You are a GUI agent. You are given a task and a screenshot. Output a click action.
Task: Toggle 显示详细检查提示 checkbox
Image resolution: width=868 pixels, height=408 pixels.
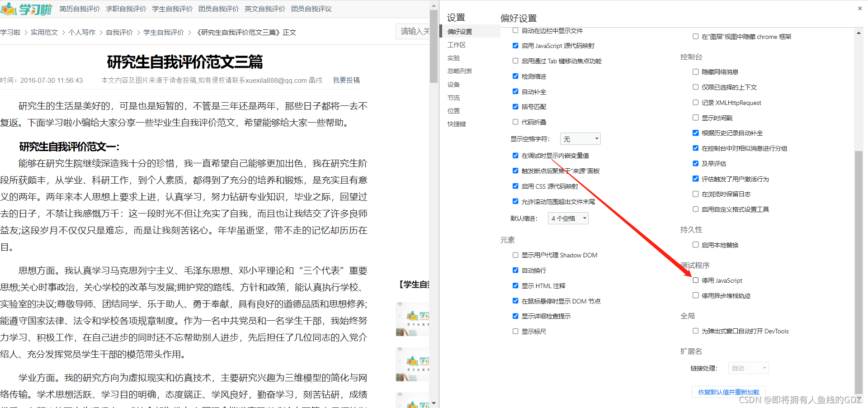click(515, 316)
